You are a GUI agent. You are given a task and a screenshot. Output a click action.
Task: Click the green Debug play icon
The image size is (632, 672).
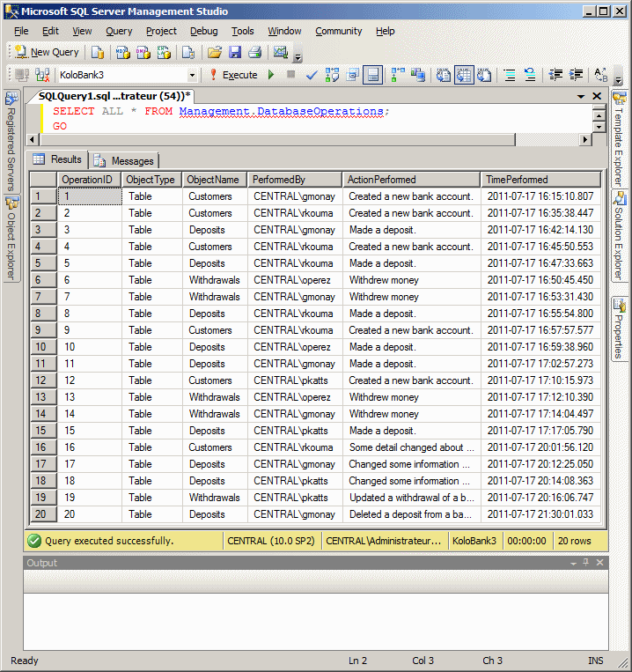[271, 75]
